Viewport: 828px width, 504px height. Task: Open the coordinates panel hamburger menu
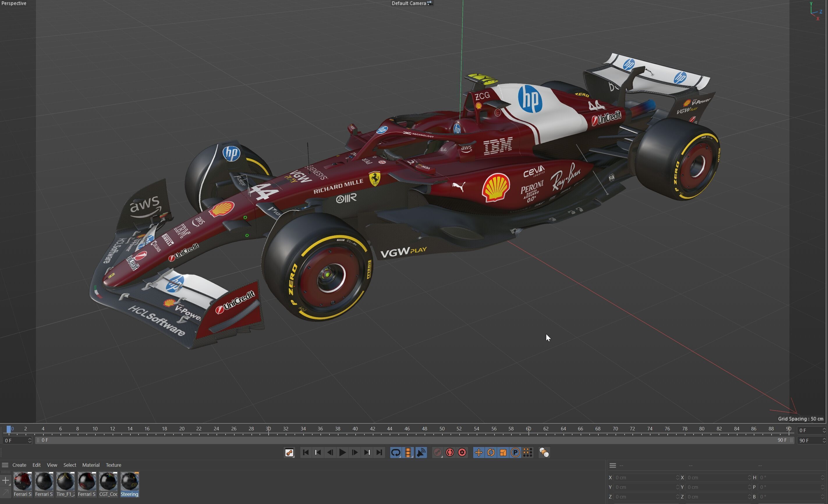(x=613, y=465)
